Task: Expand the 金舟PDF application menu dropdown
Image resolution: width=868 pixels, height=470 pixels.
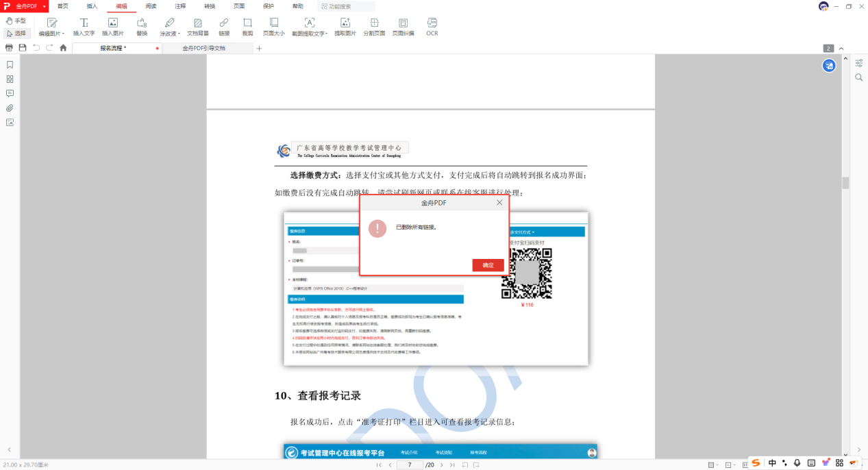Action: coord(45,6)
